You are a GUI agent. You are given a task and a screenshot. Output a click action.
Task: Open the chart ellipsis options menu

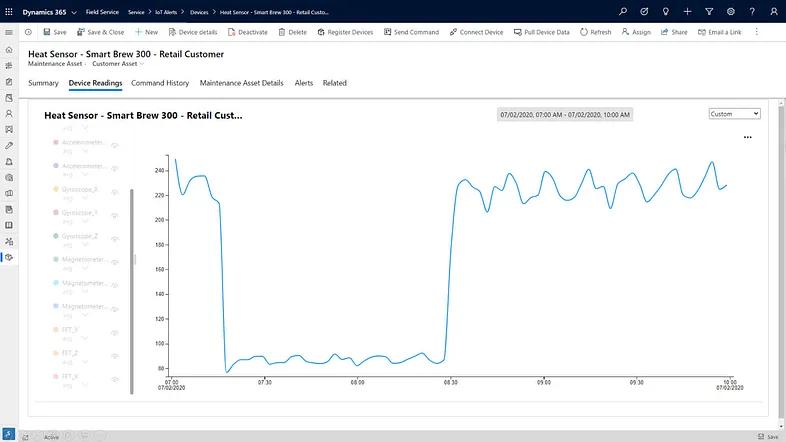[747, 137]
